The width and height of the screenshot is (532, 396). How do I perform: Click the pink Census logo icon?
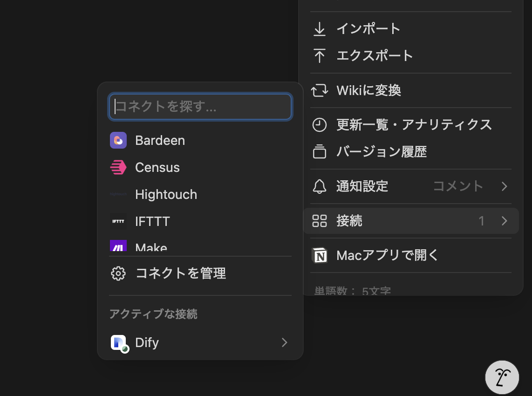coord(118,167)
